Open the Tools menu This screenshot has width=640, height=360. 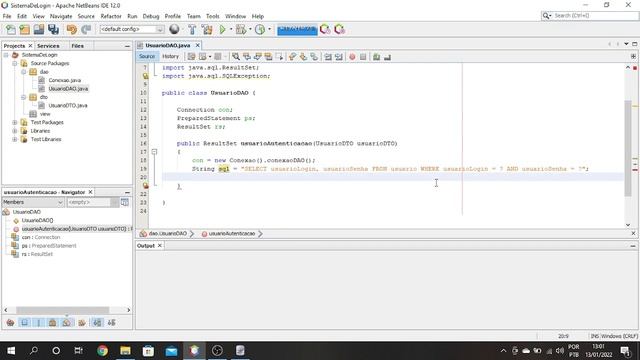coord(212,16)
